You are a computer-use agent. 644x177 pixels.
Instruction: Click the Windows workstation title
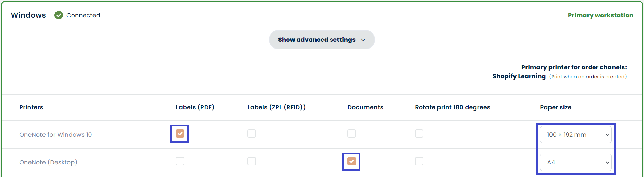pyautogui.click(x=28, y=15)
